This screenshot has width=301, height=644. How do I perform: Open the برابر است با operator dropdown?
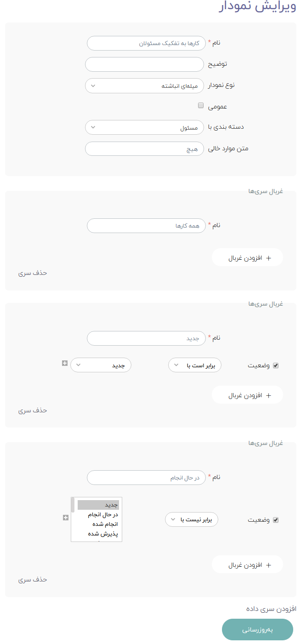click(x=195, y=365)
